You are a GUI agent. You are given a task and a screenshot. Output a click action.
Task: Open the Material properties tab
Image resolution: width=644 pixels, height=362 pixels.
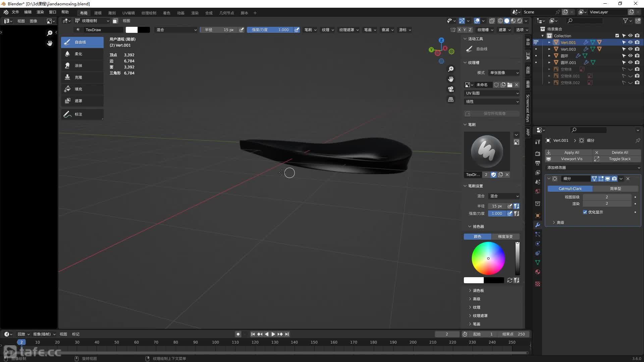tap(538, 272)
